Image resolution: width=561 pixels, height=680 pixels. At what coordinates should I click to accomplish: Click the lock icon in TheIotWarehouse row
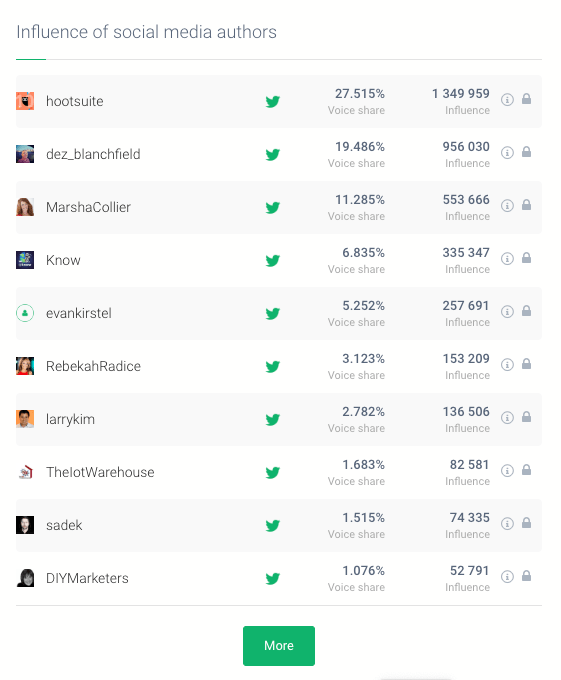[x=526, y=470]
